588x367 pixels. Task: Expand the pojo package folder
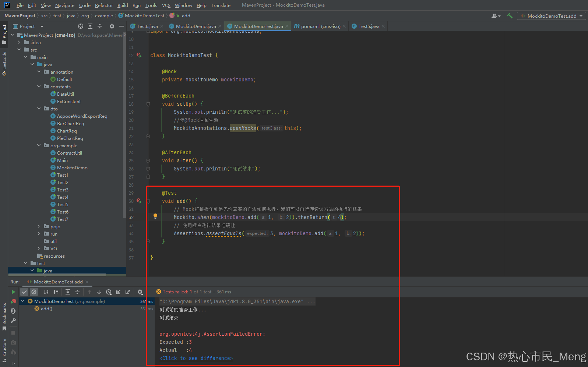(x=39, y=226)
